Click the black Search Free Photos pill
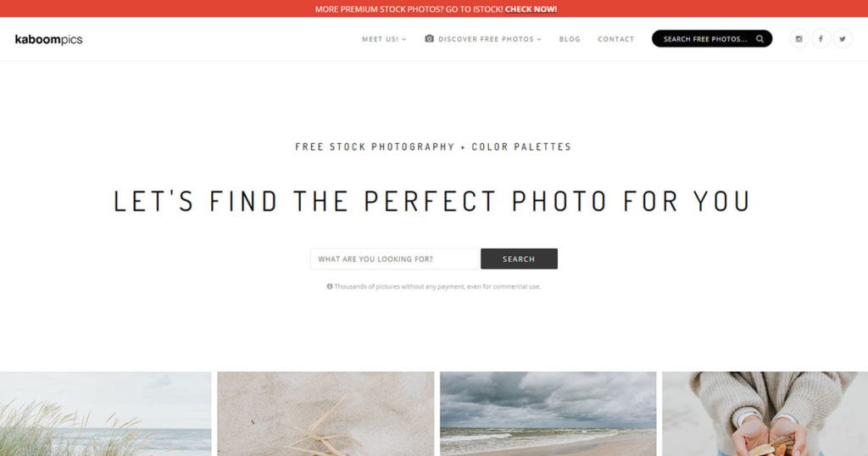Screen dimensions: 868x456 point(712,39)
